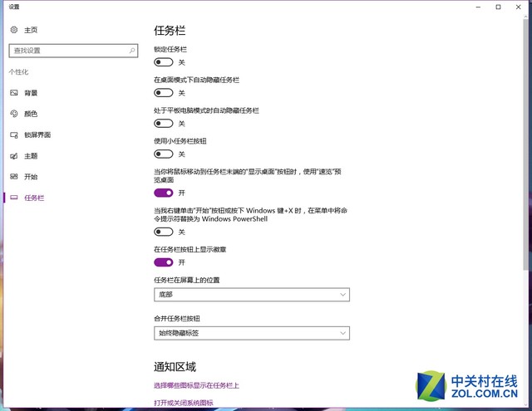
Task: Click the 背景 picture icon
Action: pos(14,93)
